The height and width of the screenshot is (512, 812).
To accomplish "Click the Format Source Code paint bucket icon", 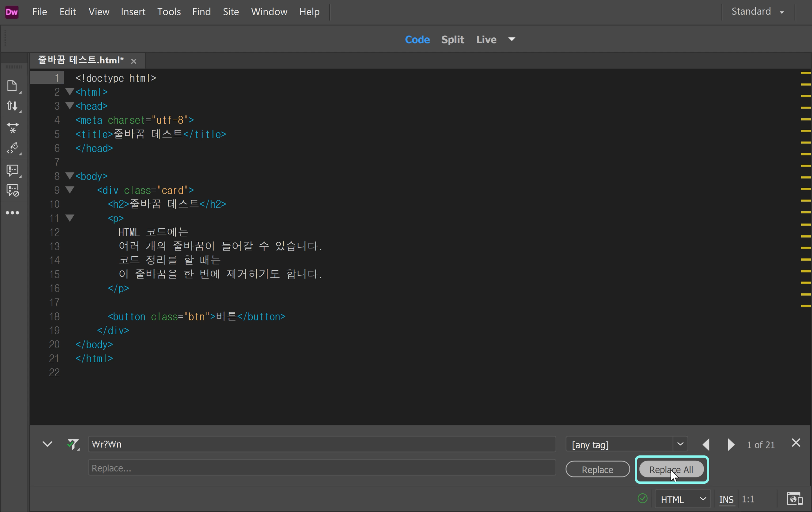I will (13, 148).
